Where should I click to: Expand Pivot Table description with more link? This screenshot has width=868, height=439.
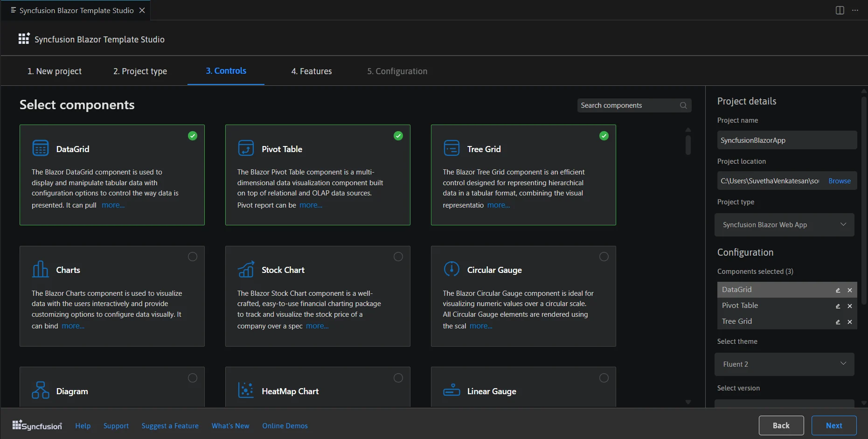tap(311, 205)
